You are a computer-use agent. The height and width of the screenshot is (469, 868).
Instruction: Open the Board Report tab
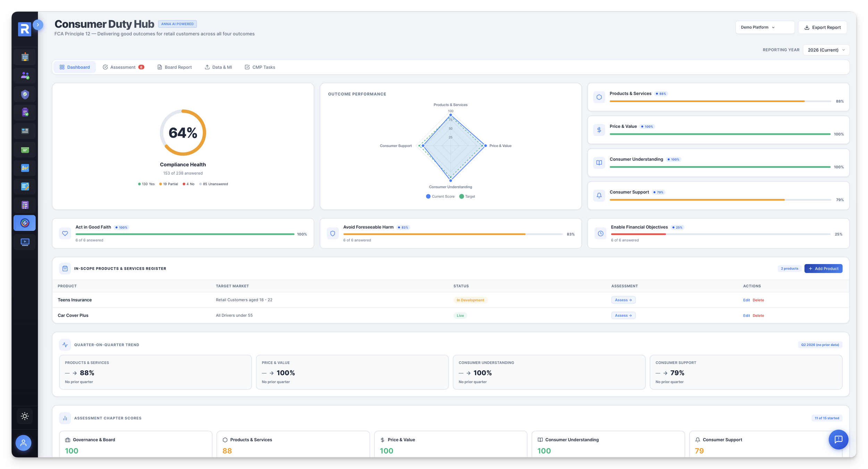175,67
